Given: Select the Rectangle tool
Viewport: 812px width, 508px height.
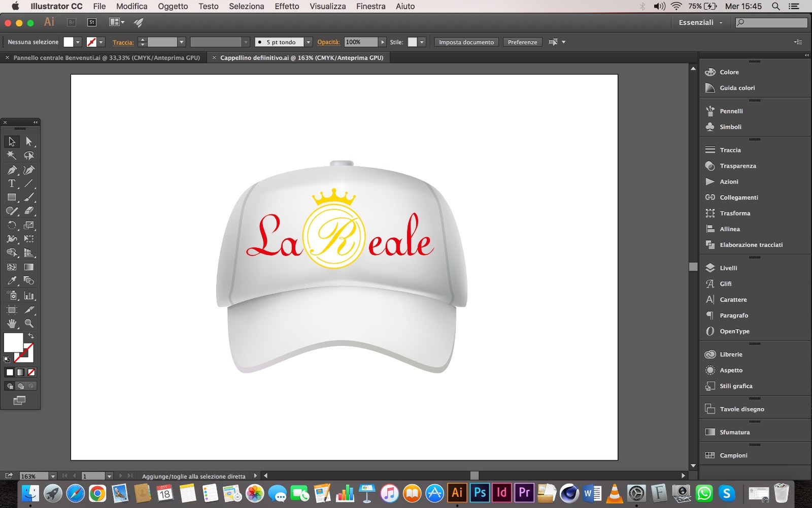Looking at the screenshot, I should (12, 197).
